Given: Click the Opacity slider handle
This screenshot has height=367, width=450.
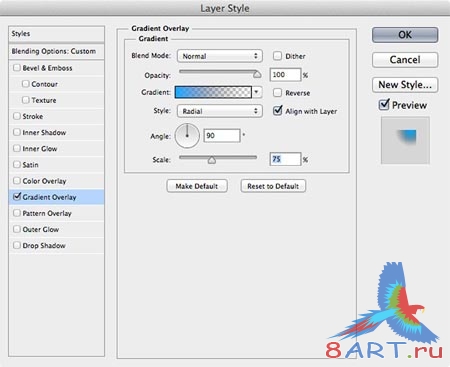Looking at the screenshot, I should pos(257,74).
